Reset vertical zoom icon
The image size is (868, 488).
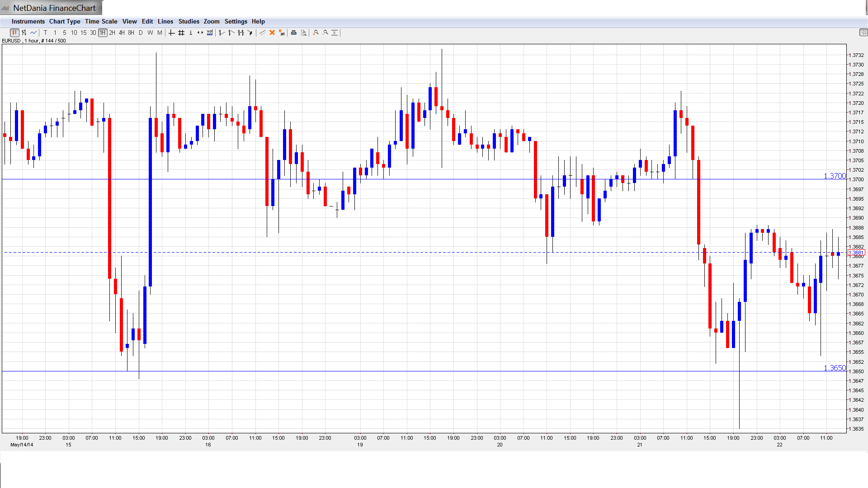[x=335, y=33]
